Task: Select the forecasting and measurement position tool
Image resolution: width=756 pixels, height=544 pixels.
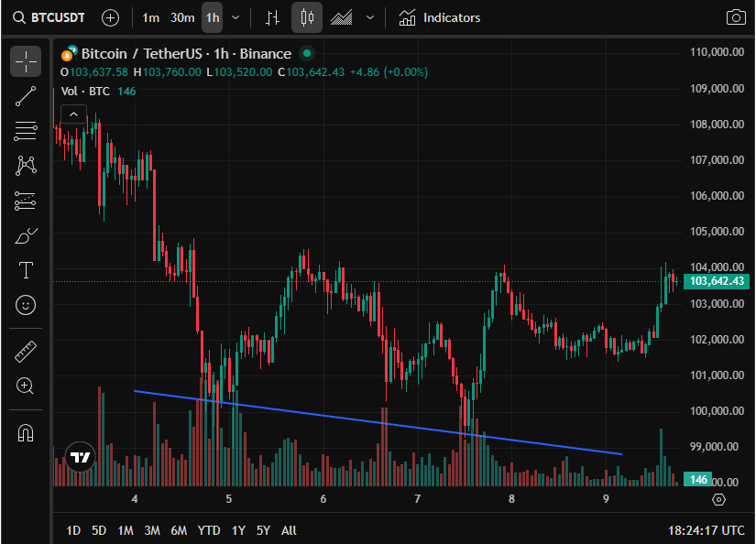Action: [26, 201]
